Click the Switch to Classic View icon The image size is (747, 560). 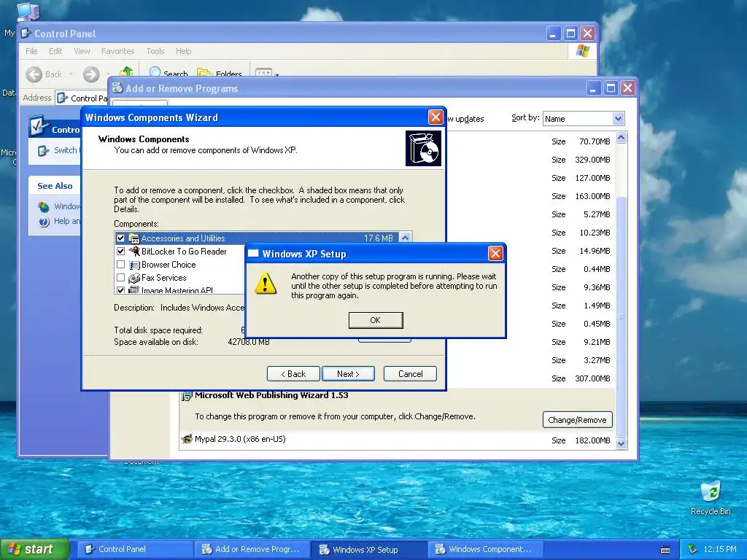click(x=43, y=151)
